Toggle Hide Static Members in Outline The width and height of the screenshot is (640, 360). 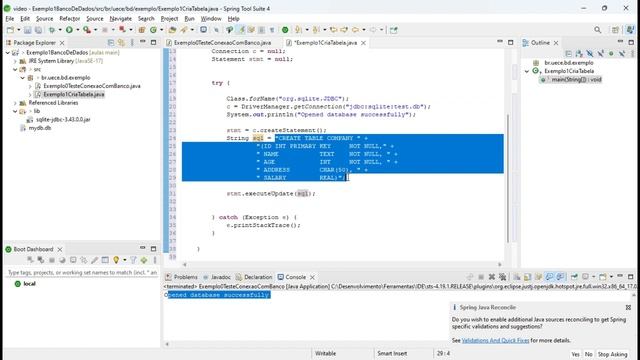tap(600, 53)
